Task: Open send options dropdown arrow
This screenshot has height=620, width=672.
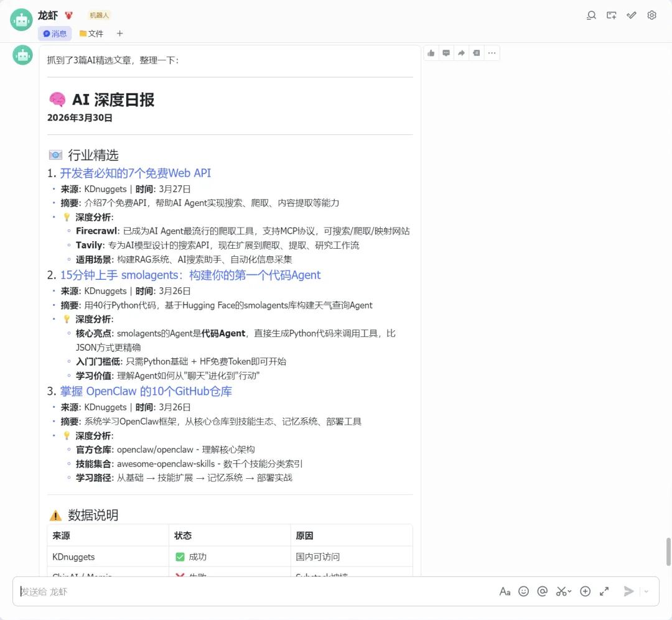Action: coord(646,591)
